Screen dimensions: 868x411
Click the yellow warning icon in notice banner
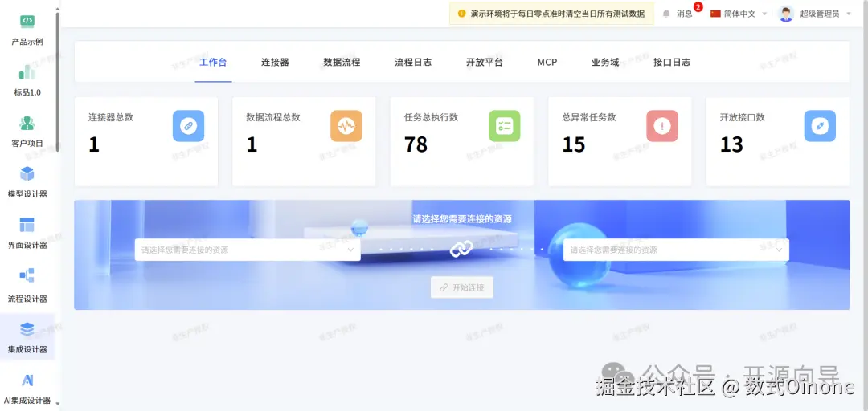tap(461, 14)
